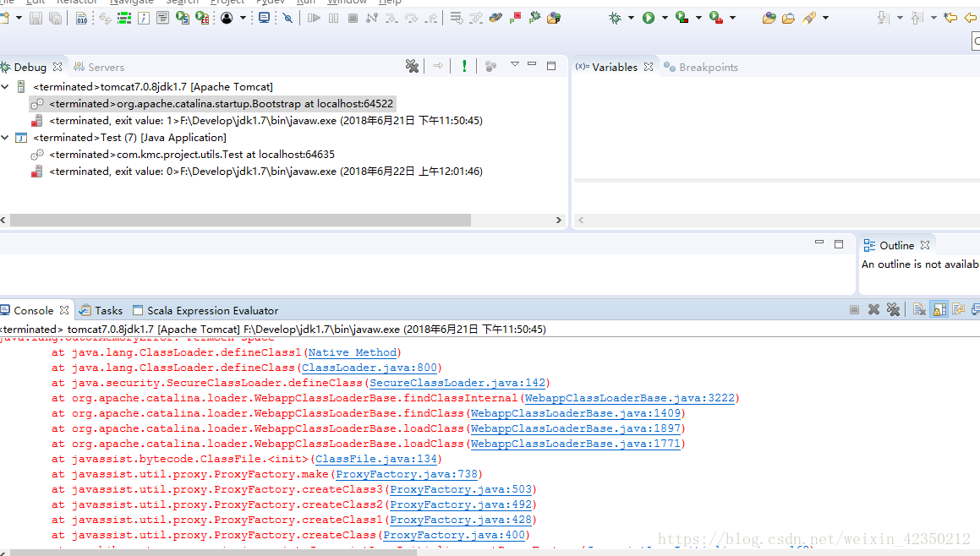Viewport: 980px width, 556px height.
Task: Click the Save All toolbar icon
Action: point(56,18)
